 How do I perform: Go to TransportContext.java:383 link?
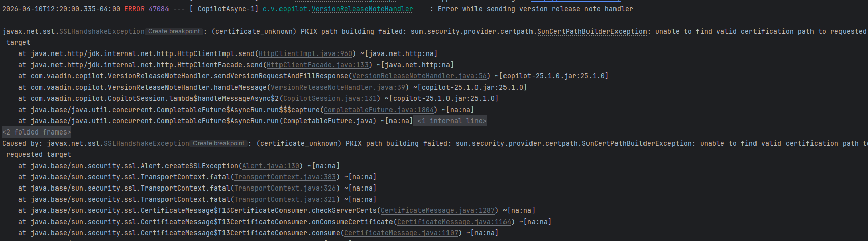pos(285,177)
